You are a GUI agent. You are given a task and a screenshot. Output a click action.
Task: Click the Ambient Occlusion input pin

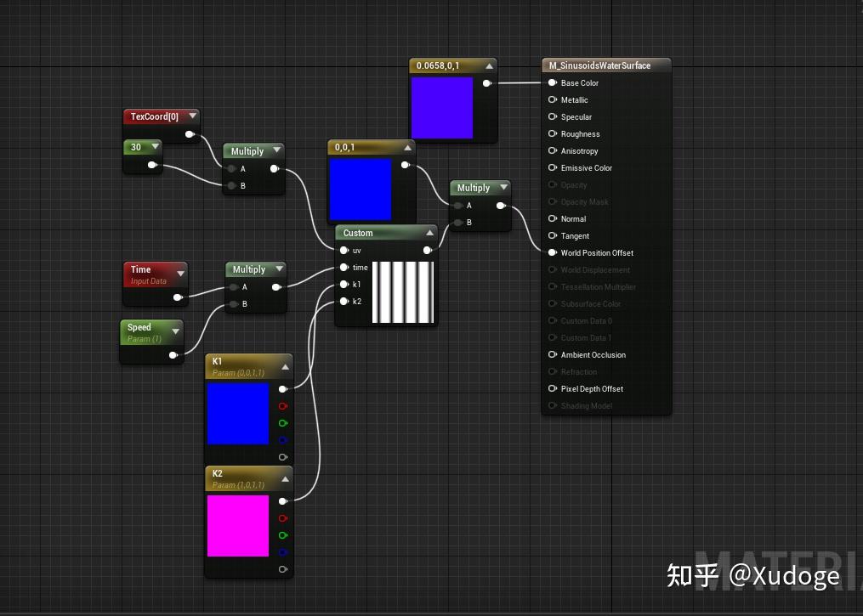pos(554,354)
